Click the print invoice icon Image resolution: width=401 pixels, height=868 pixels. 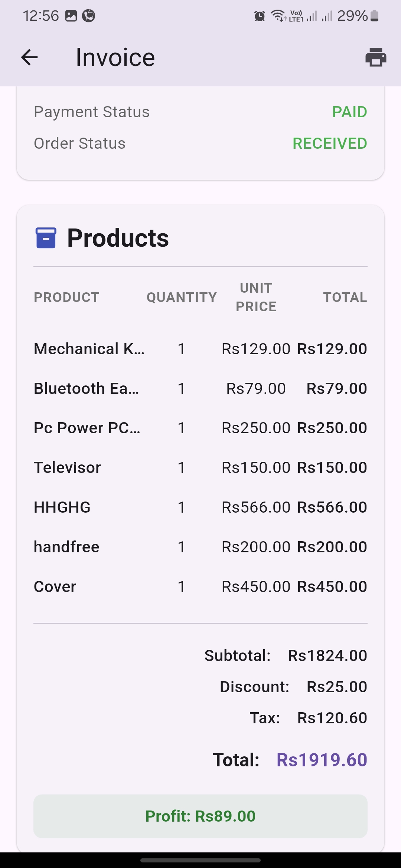(376, 57)
